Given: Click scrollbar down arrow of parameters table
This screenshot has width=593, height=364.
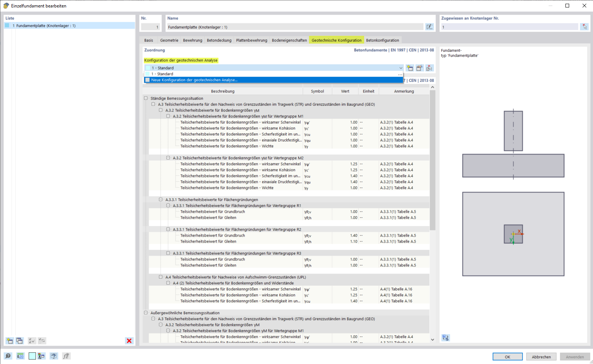Looking at the screenshot, I should (432, 339).
